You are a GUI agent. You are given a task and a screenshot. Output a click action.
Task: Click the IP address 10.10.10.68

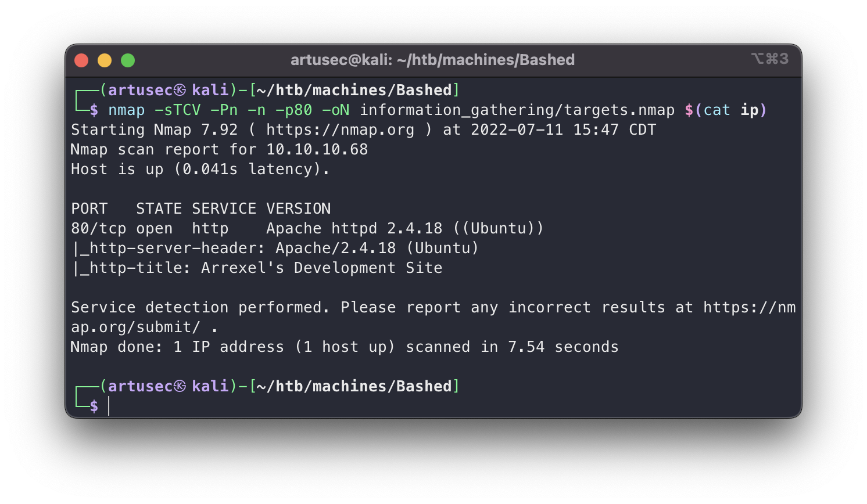click(317, 150)
